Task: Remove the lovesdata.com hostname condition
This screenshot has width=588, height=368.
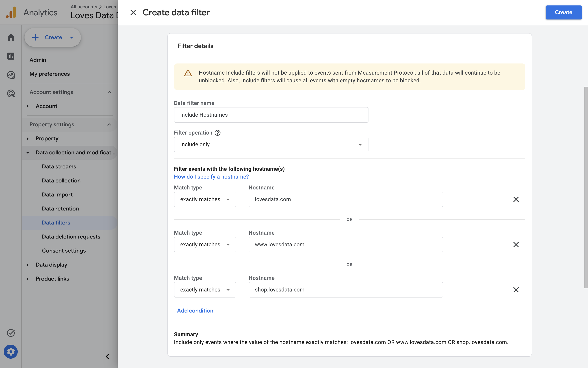Action: (x=516, y=199)
